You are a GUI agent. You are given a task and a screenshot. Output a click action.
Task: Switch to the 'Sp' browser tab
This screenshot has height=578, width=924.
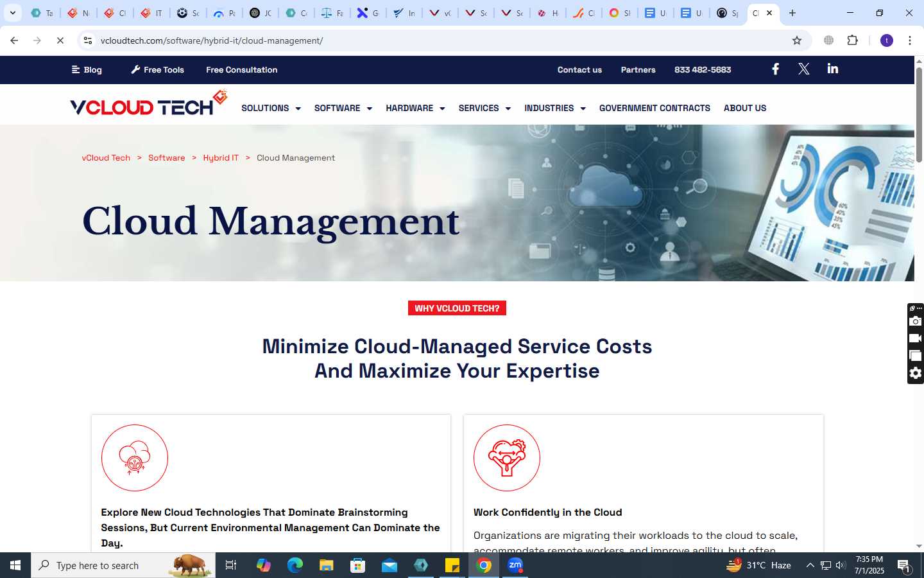point(728,13)
